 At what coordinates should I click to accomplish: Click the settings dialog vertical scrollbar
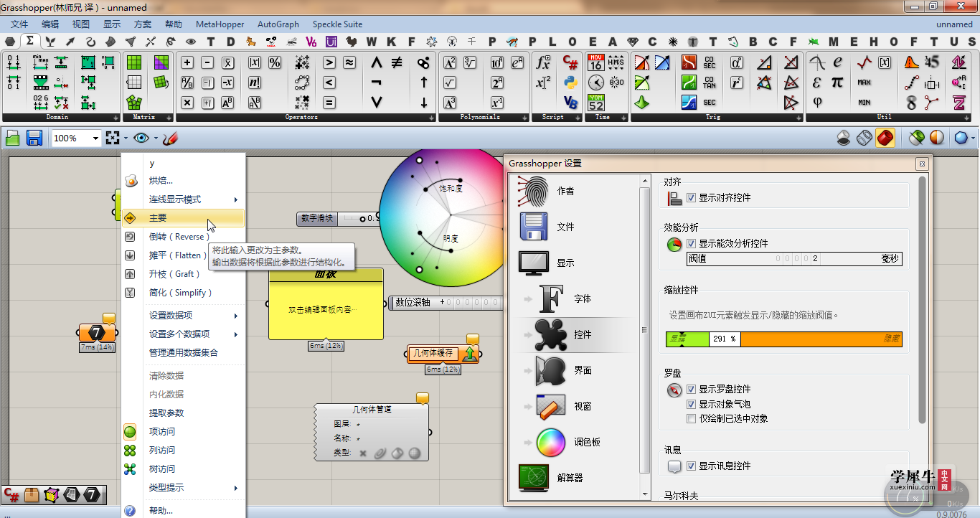pos(922,299)
